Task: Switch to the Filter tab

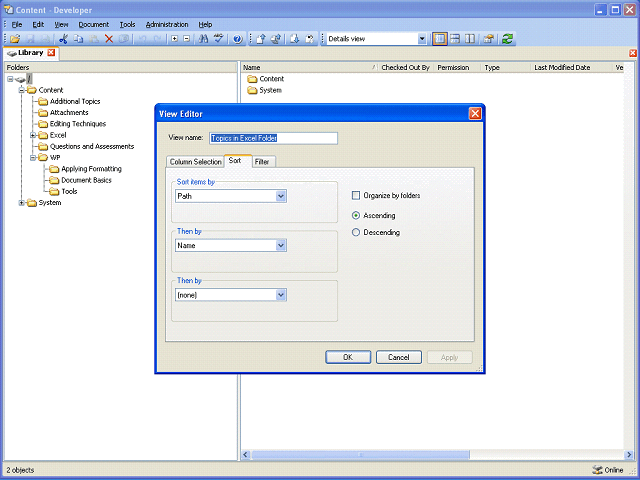Action: click(262, 162)
